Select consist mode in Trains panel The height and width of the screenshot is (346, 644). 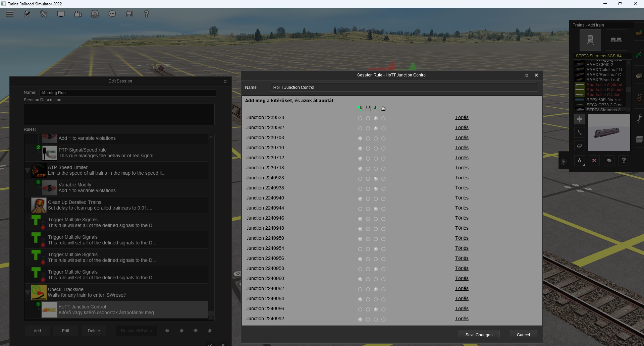tap(616, 40)
